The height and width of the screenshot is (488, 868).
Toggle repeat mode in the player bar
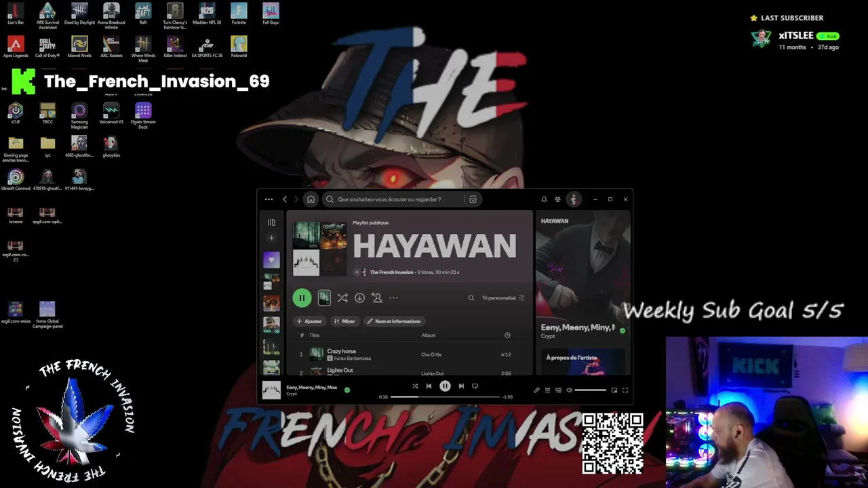click(x=475, y=386)
